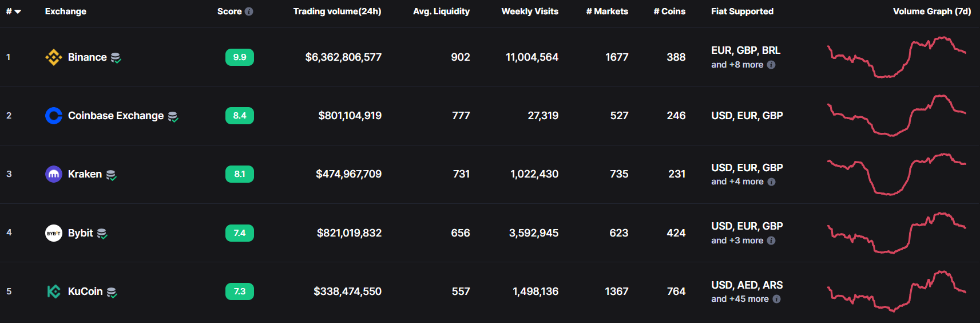
Task: Click the Binance logo icon
Action: (54, 57)
